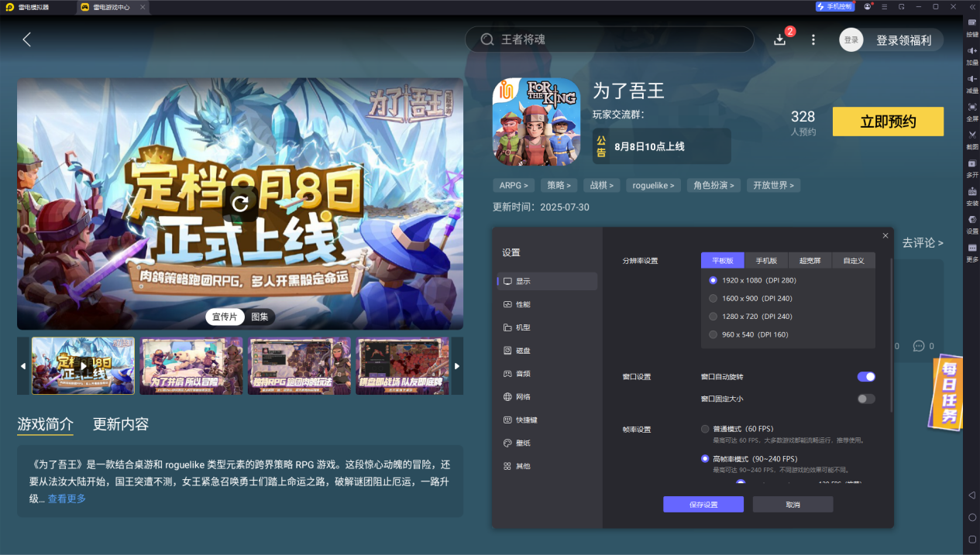Screen dimensions: 980x555
Task: Open the 每日任务 daily task badge
Action: point(948,392)
